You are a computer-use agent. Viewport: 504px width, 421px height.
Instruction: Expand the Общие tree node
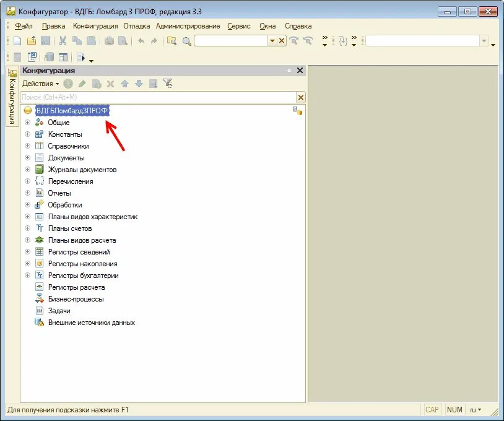pos(28,123)
